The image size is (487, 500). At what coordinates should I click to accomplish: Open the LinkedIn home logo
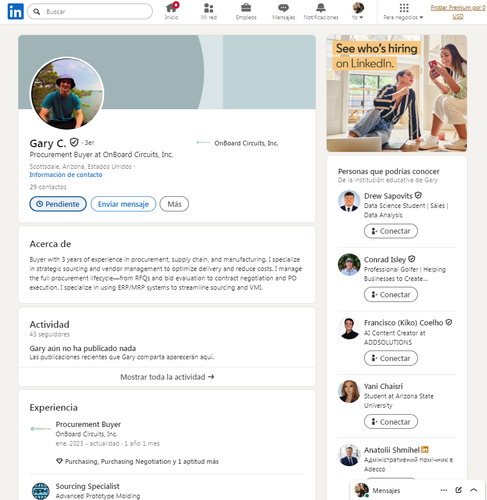point(15,11)
